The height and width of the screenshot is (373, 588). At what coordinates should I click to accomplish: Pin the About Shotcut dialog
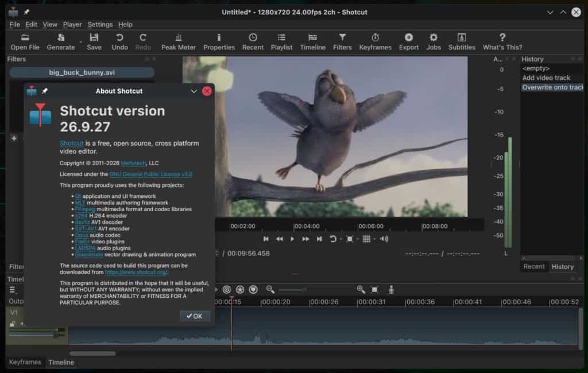tap(45, 91)
